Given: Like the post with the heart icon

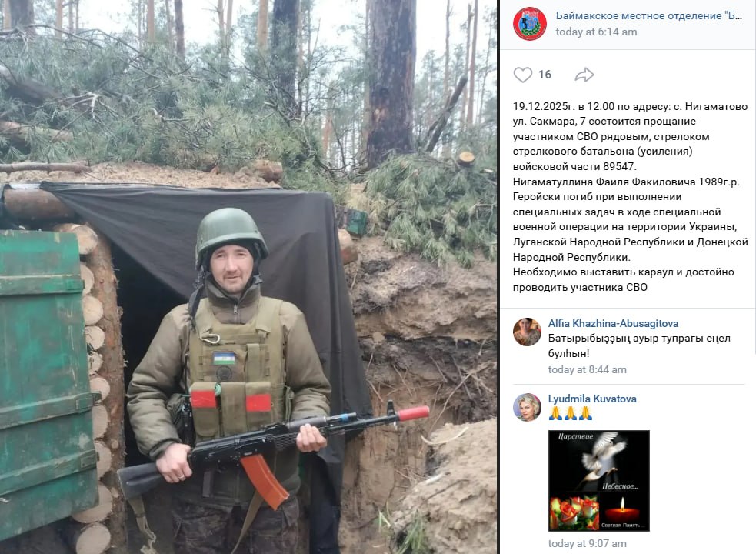Looking at the screenshot, I should 523,75.
